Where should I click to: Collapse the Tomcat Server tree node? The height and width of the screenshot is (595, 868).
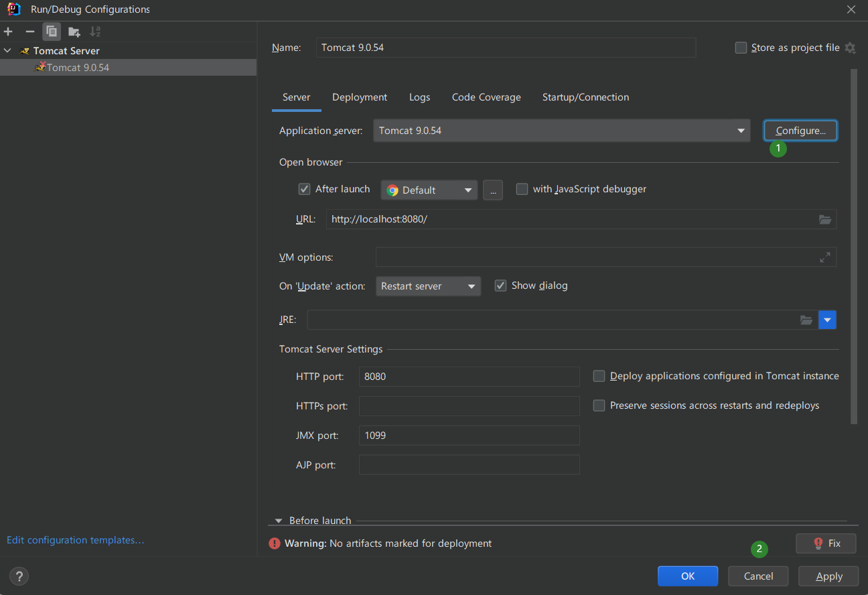tap(7, 51)
